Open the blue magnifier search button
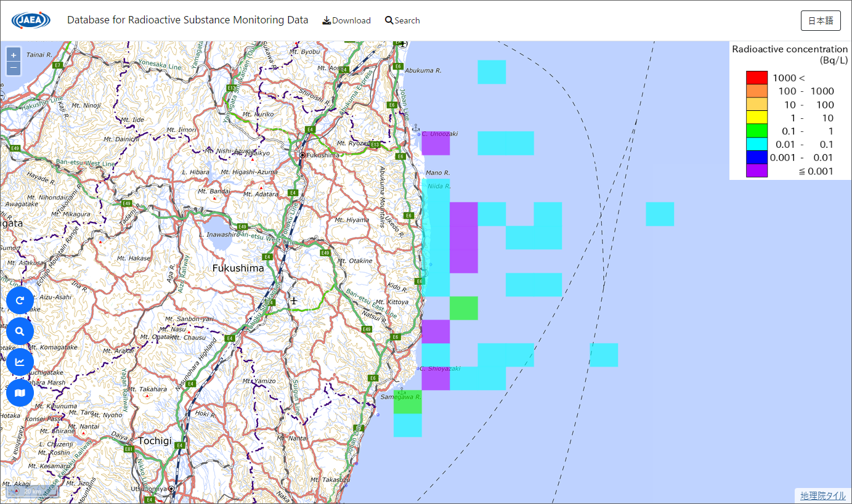This screenshot has width=852, height=504. [20, 331]
